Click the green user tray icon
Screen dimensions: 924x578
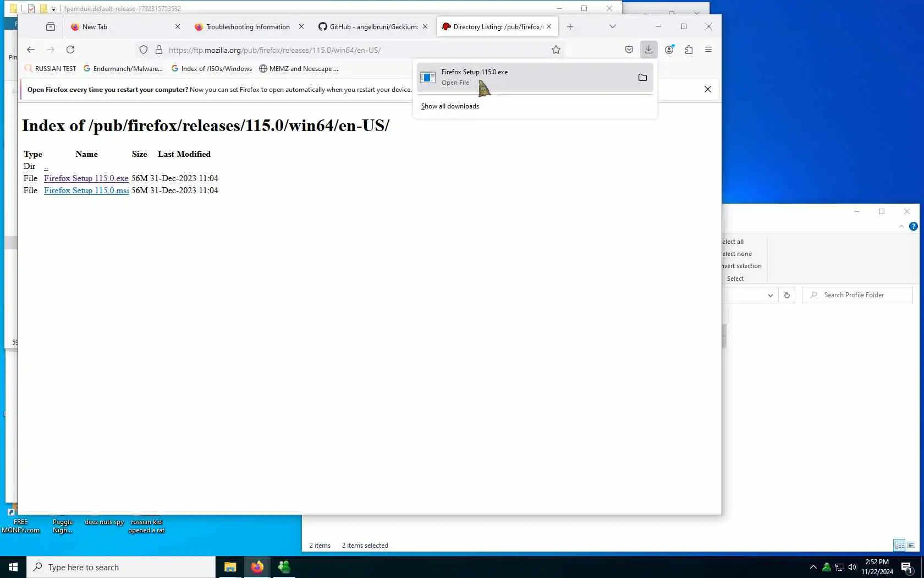(x=826, y=567)
